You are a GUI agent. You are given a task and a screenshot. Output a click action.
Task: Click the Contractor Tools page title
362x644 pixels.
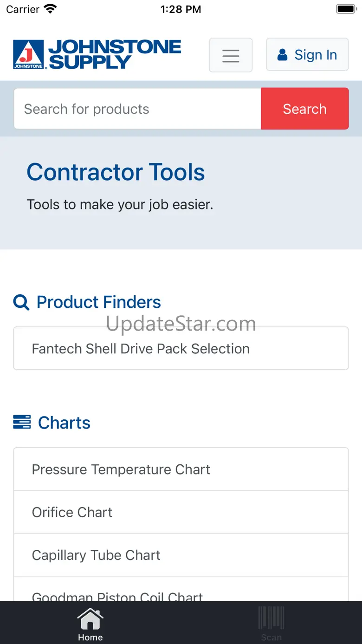point(116,172)
